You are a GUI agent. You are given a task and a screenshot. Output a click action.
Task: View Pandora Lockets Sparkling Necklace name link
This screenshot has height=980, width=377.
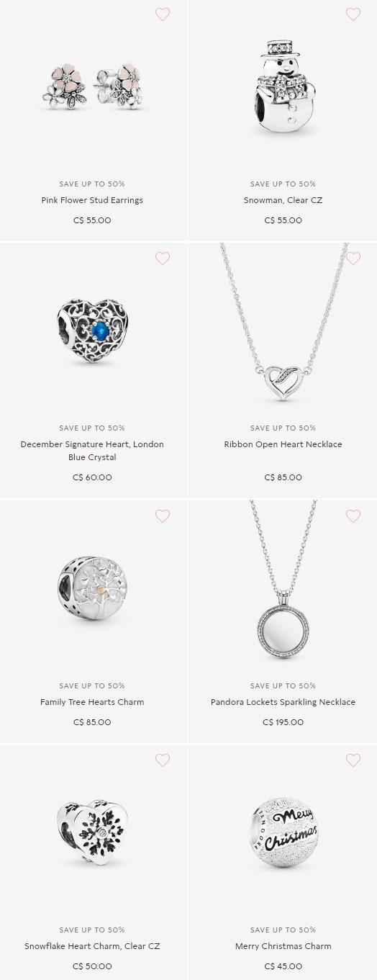point(283,702)
